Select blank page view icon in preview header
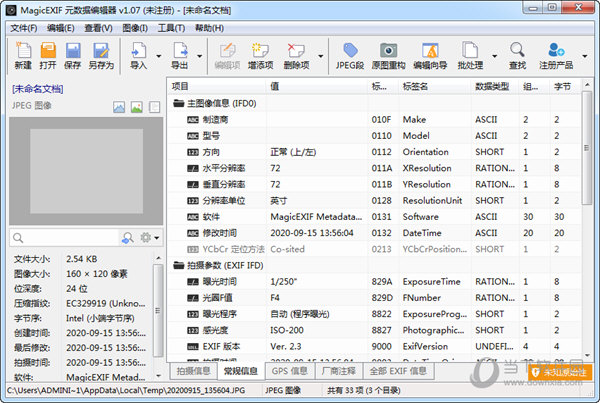This screenshot has height=403, width=600. tap(154, 107)
